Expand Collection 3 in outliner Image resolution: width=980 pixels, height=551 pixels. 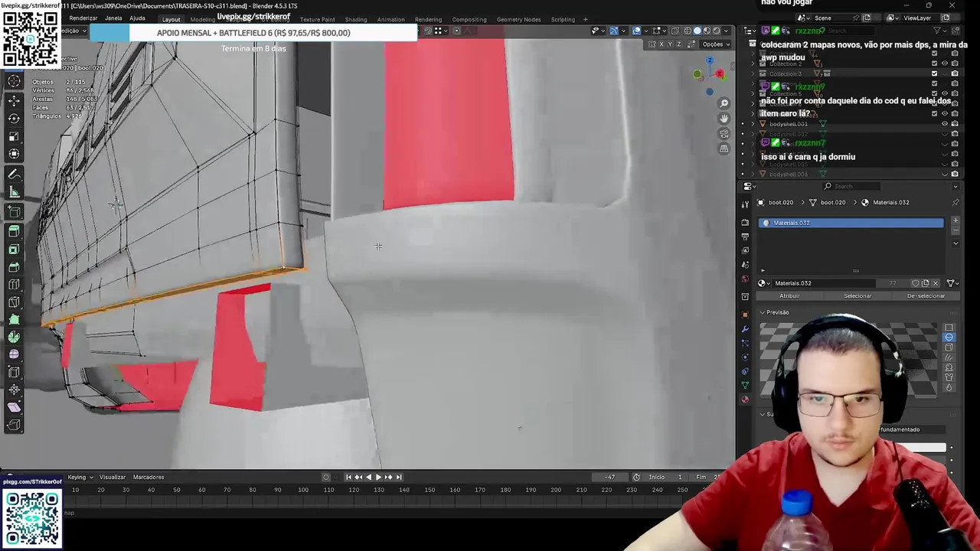point(752,73)
